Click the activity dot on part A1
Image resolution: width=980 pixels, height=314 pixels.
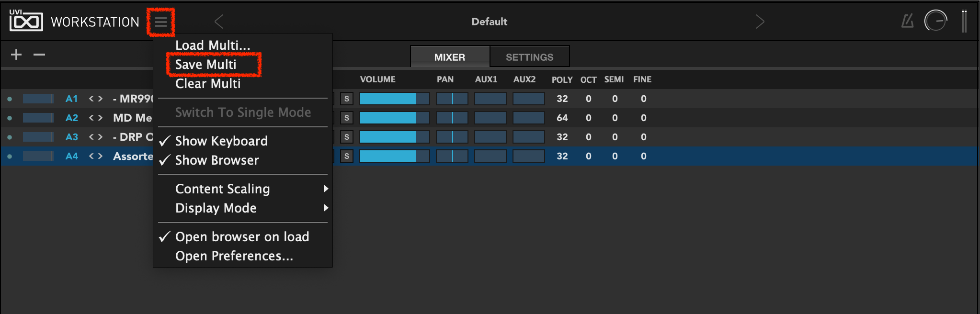10,99
